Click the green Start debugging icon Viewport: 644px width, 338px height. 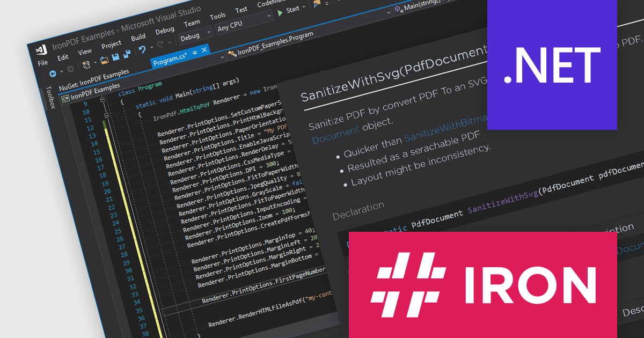pyautogui.click(x=280, y=13)
